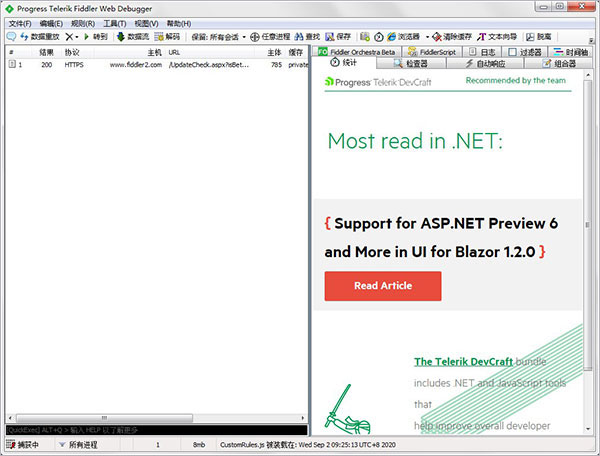Viewport: 600px width, 456px height.
Task: Click the comment speech bubble icon
Action: click(10, 37)
